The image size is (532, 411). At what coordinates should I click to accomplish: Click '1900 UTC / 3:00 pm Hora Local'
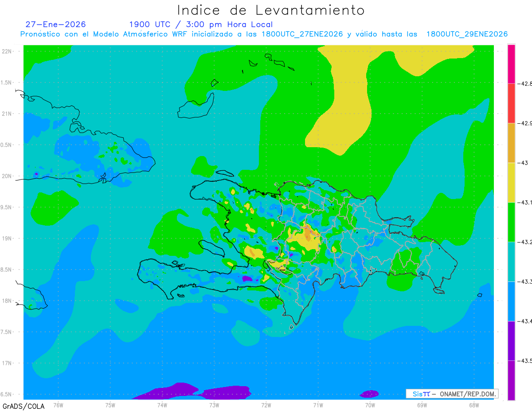[x=201, y=24]
